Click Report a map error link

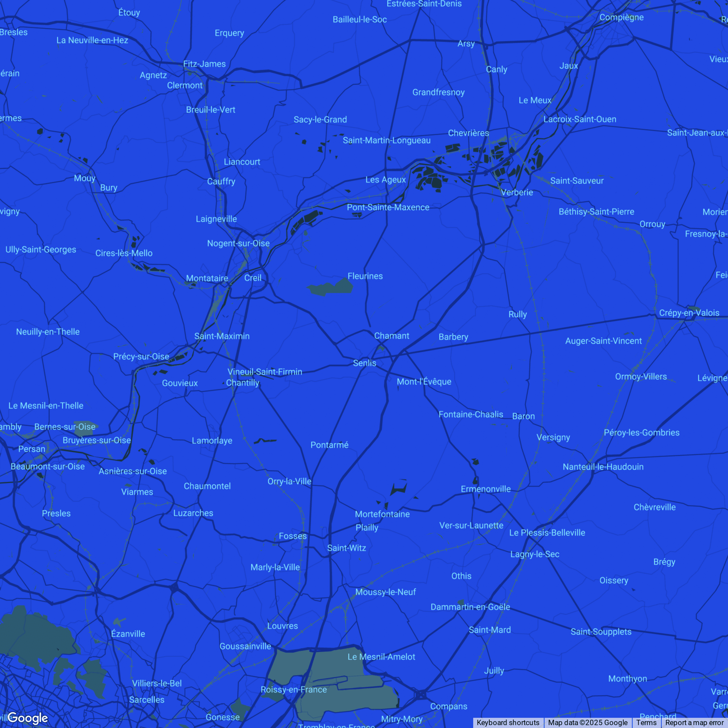pos(694,722)
